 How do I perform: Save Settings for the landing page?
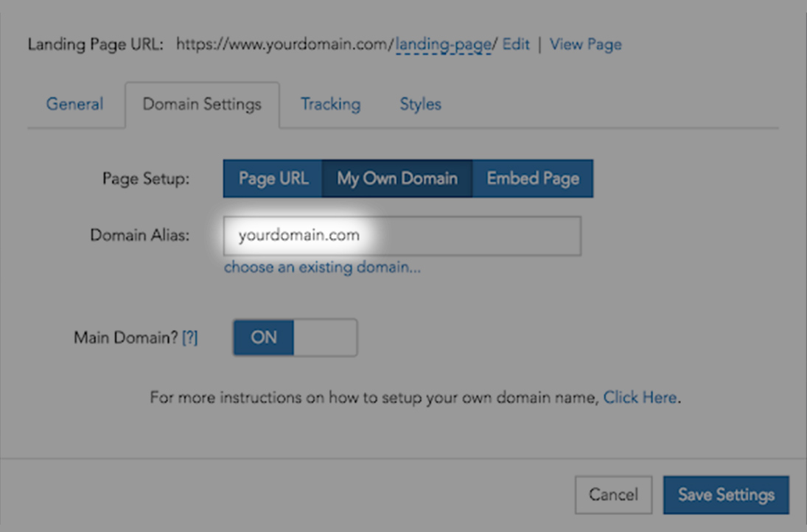coord(726,494)
